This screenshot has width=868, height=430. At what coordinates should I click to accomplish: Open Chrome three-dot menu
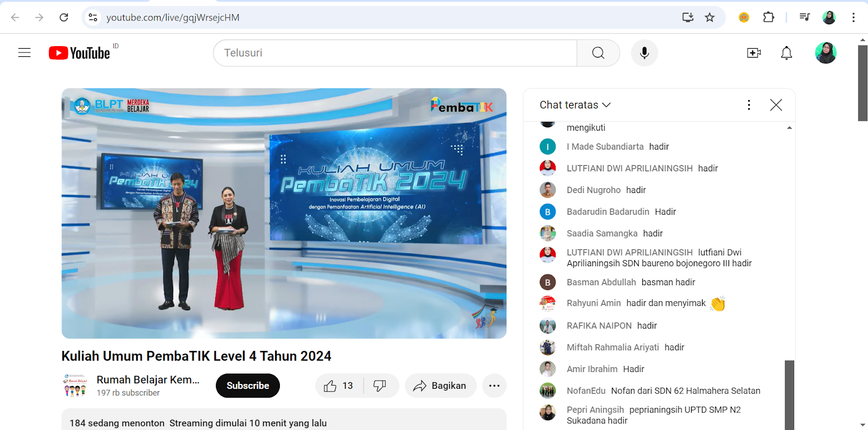tap(853, 17)
